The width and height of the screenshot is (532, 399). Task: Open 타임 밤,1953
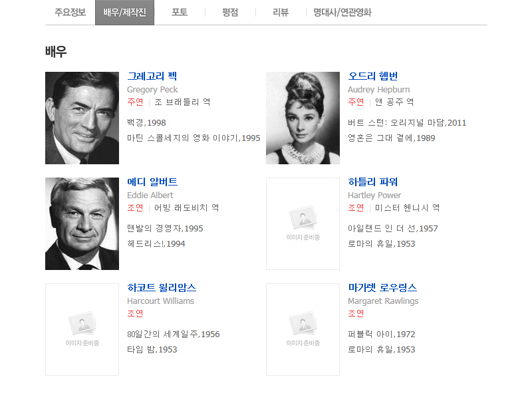click(x=152, y=350)
